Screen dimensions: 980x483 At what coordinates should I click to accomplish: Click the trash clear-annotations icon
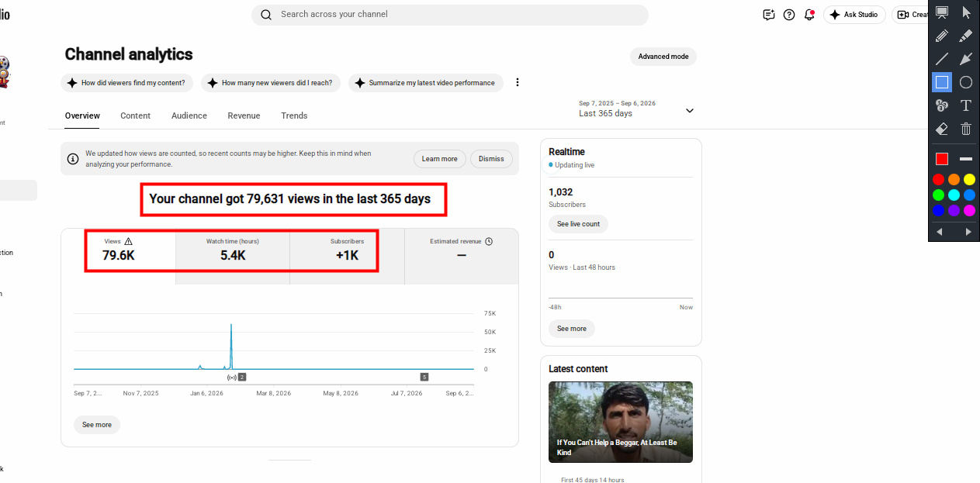tap(966, 129)
